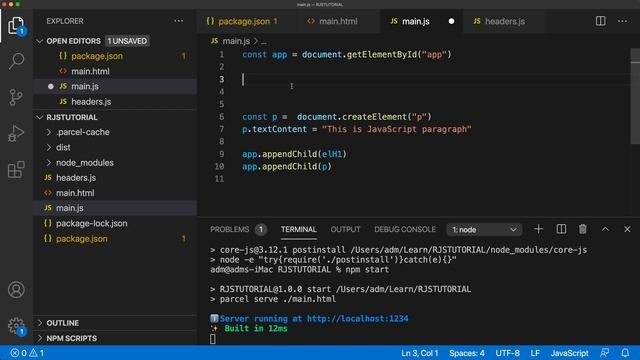The image size is (640, 360).
Task: Click Ln 3, Col 1 in status bar
Action: click(419, 353)
